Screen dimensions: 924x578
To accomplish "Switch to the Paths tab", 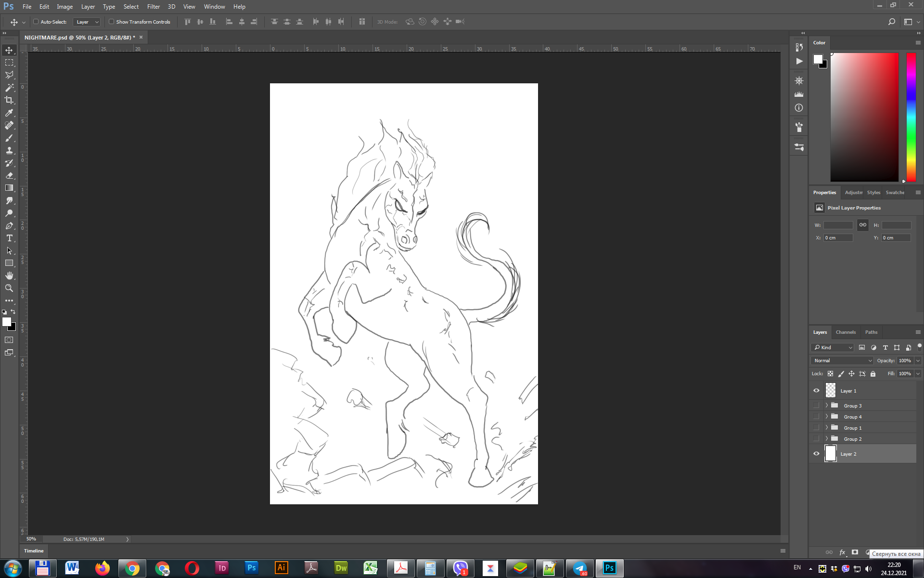I will click(871, 332).
